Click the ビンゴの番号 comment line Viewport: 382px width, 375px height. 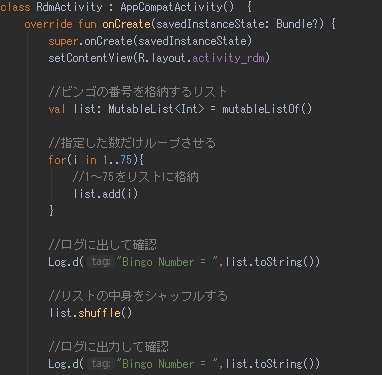137,92
